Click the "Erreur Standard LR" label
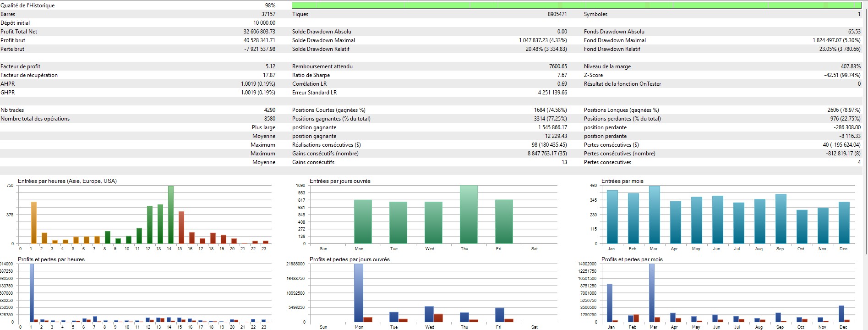 click(x=314, y=93)
